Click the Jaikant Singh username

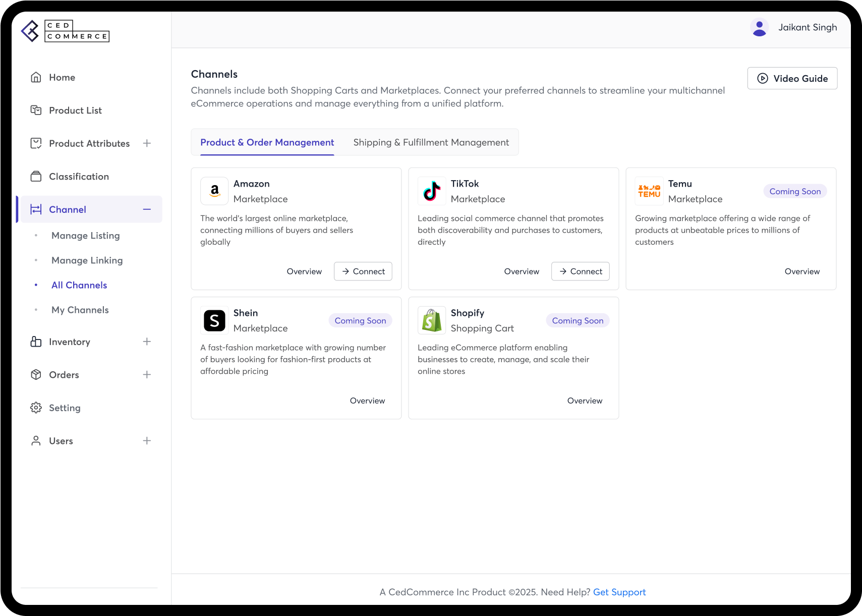click(x=808, y=27)
